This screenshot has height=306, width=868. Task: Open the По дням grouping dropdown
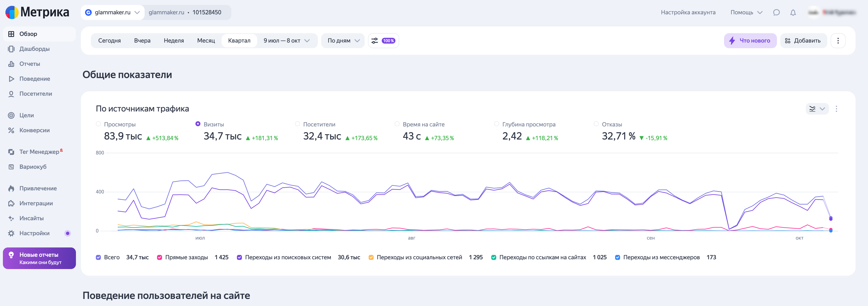click(343, 41)
